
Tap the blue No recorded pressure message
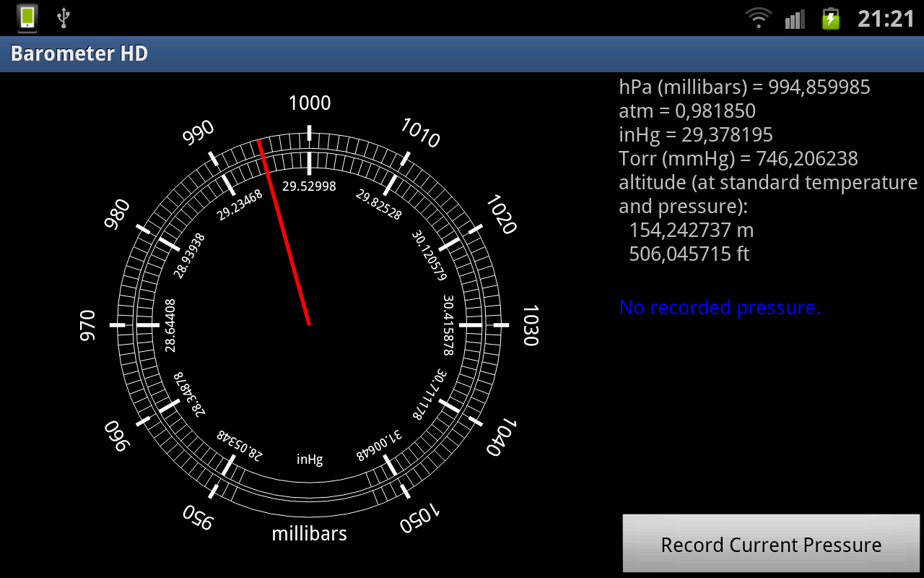coord(720,308)
